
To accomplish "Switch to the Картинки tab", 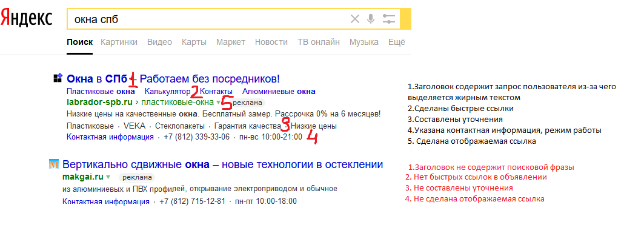I will click(119, 42).
